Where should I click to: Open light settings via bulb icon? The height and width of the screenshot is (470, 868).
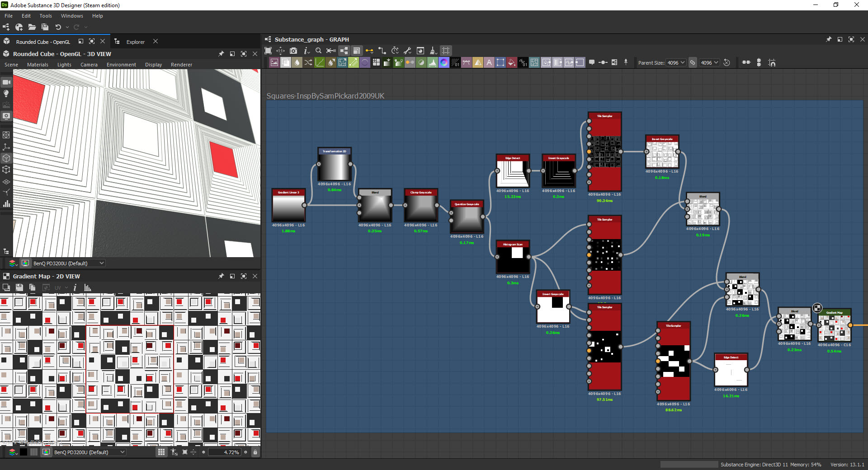click(x=6, y=94)
